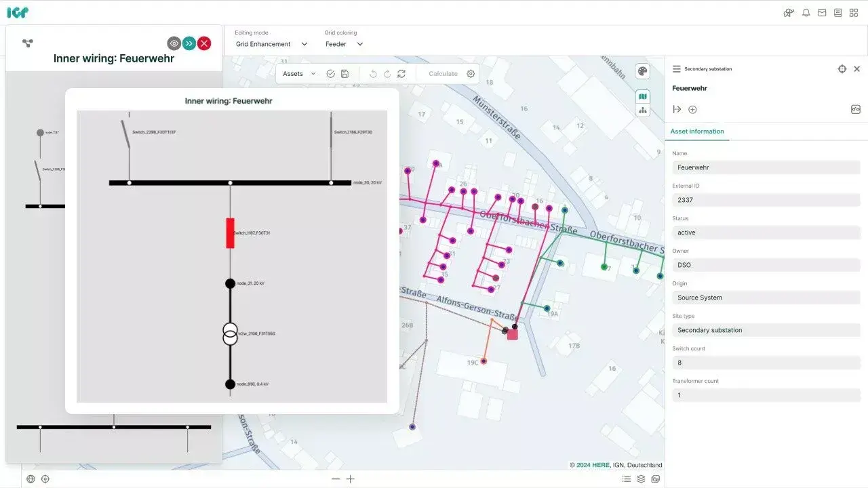
Task: Open the apps grid icon
Action: point(854,13)
